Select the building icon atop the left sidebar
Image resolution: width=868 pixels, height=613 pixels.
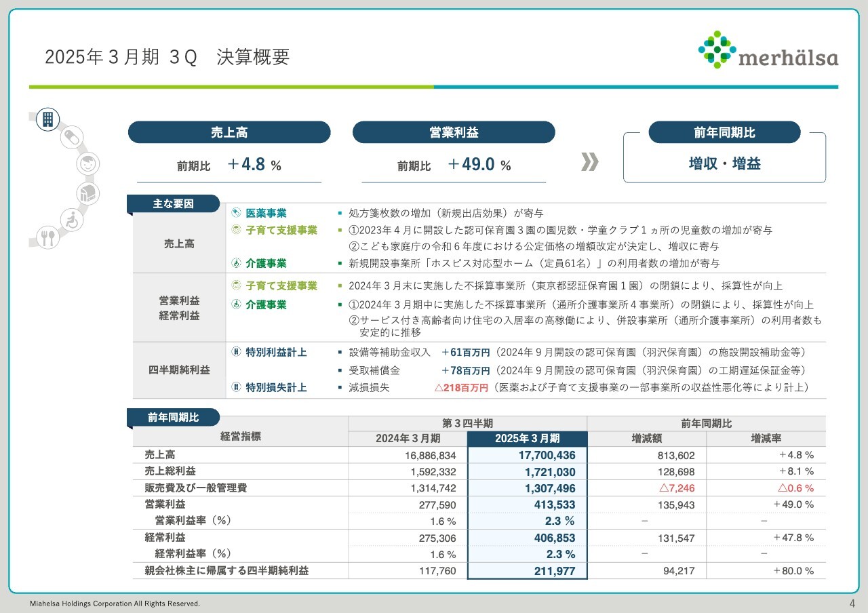tap(47, 119)
